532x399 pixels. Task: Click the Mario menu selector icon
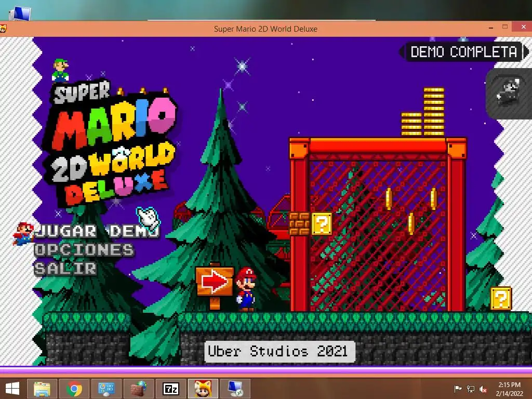23,233
